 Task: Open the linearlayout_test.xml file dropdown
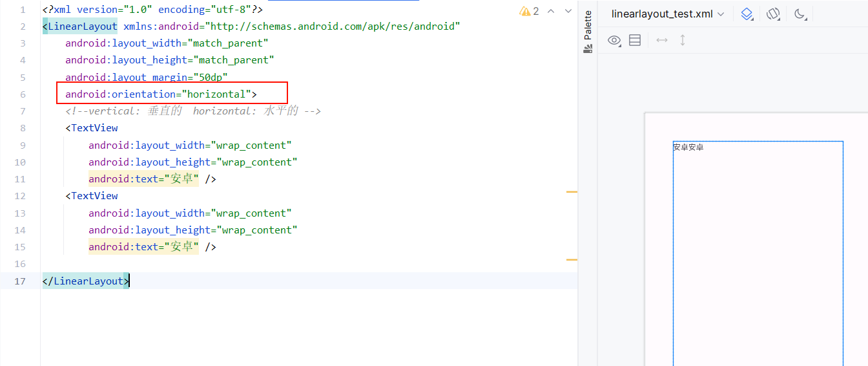coord(668,14)
